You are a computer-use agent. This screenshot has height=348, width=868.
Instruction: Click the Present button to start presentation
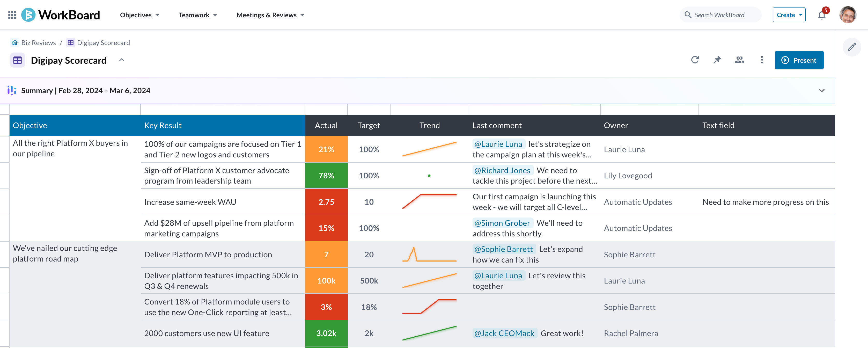point(799,59)
